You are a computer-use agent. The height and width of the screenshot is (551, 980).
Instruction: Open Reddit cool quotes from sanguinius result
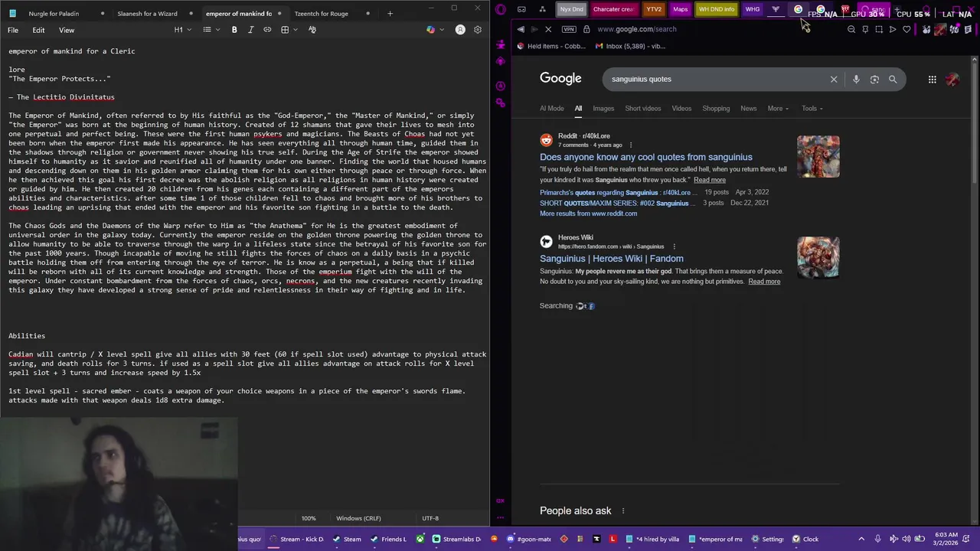click(x=645, y=157)
